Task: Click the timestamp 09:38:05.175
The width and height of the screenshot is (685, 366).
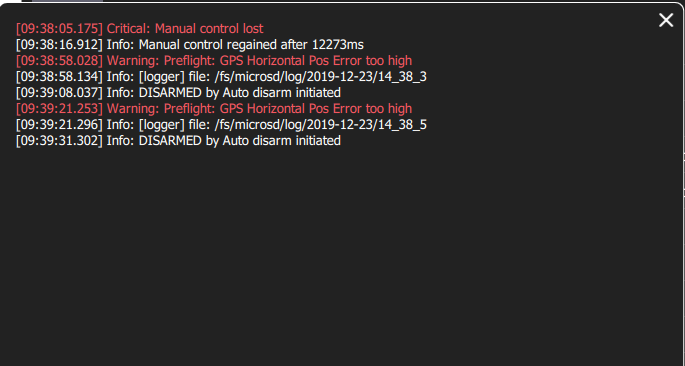Action: click(x=59, y=29)
